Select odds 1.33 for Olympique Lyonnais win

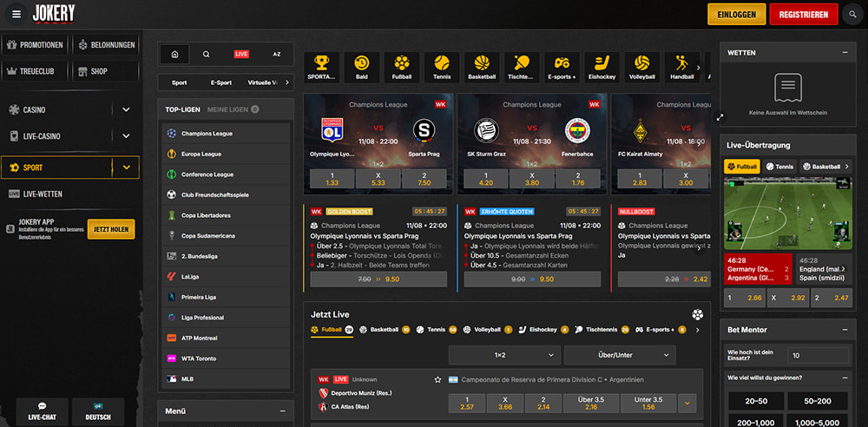[332, 179]
